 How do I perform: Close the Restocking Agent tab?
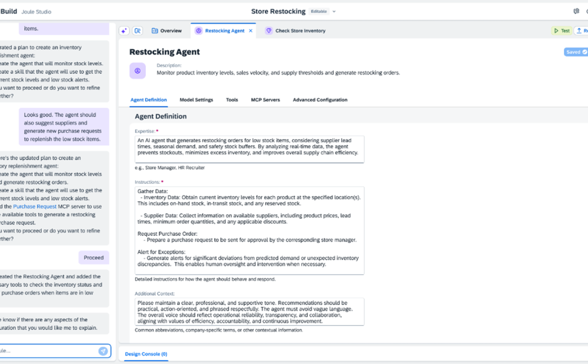click(x=251, y=31)
